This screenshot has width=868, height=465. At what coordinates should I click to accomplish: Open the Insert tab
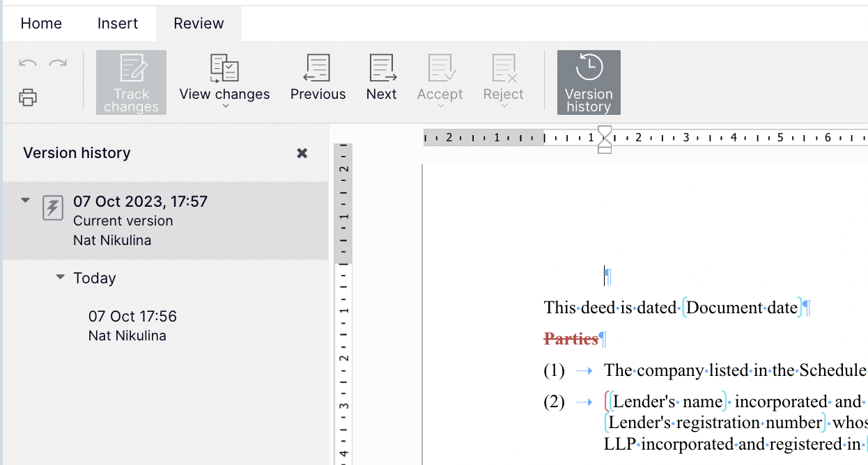click(x=118, y=24)
